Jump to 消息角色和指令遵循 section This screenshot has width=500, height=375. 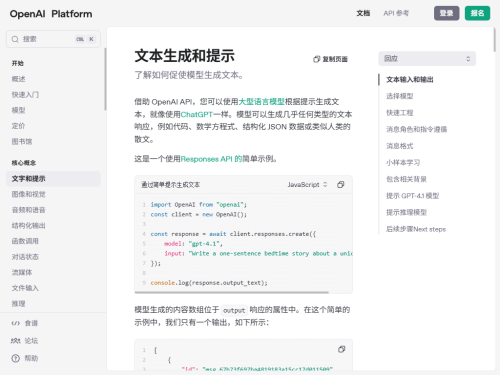[416, 129]
